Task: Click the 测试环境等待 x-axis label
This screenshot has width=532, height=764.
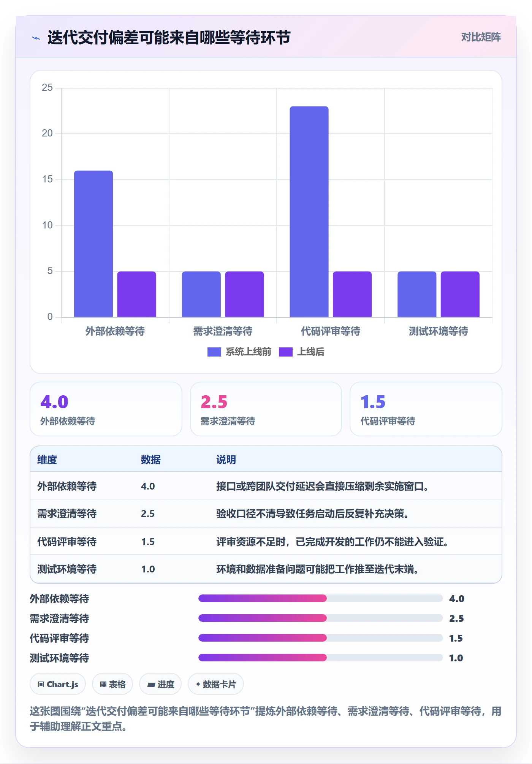Action: 439,331
